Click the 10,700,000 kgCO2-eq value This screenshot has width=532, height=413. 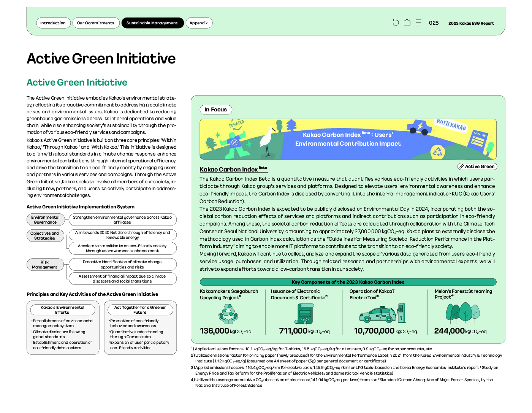coord(386,331)
